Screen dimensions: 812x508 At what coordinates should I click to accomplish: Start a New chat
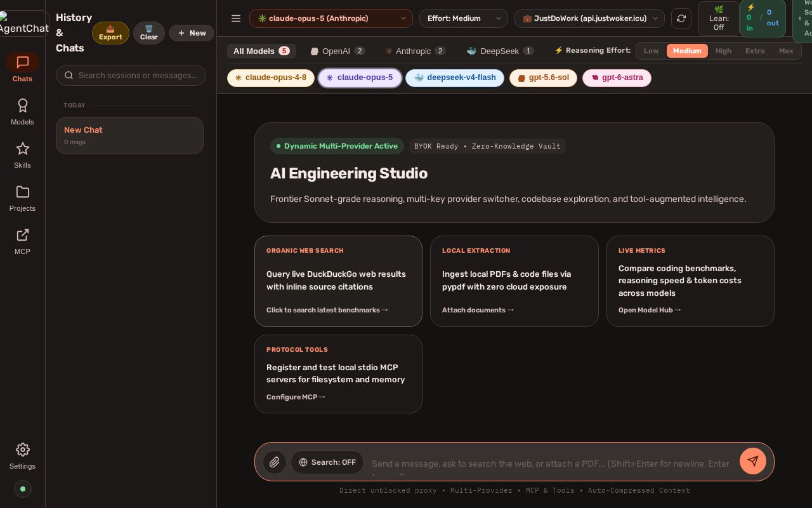192,33
